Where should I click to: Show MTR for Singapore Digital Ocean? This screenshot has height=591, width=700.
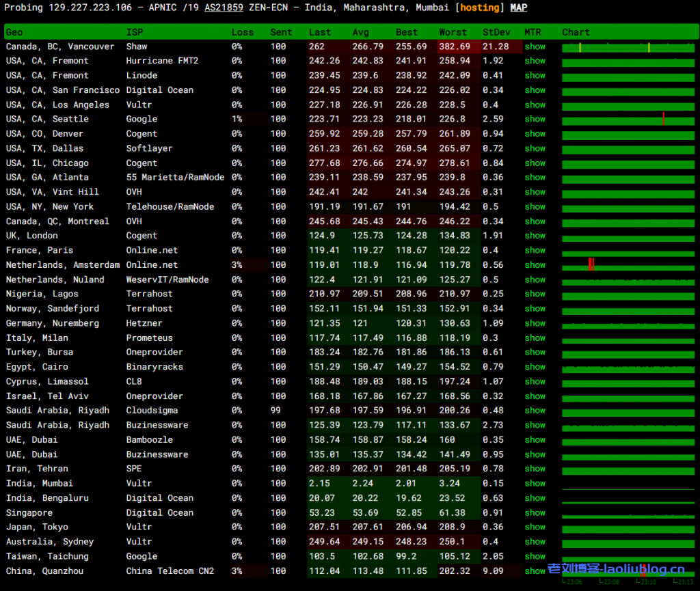tap(535, 512)
